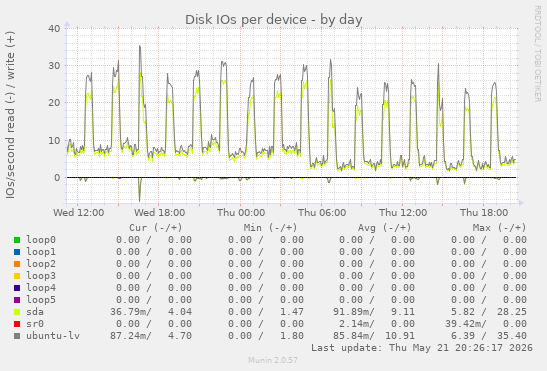Click ubuntu-lv current write value 4.70

click(180, 336)
